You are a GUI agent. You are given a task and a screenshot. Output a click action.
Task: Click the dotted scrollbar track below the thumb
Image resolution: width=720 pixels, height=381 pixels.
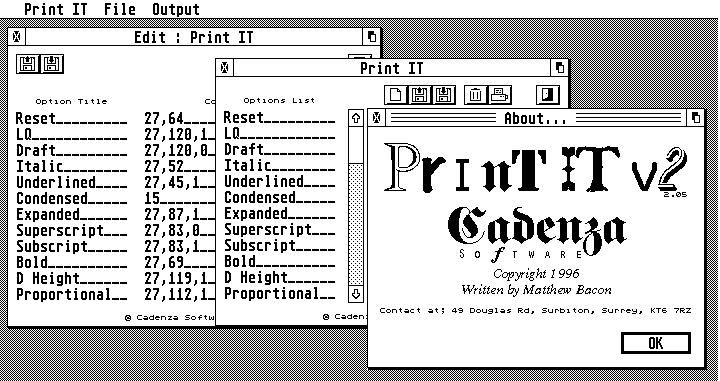(x=356, y=224)
